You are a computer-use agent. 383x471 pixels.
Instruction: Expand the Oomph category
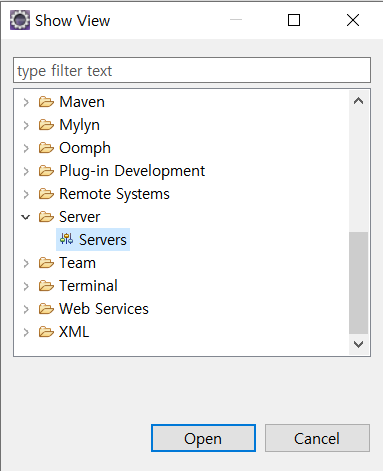click(26, 148)
